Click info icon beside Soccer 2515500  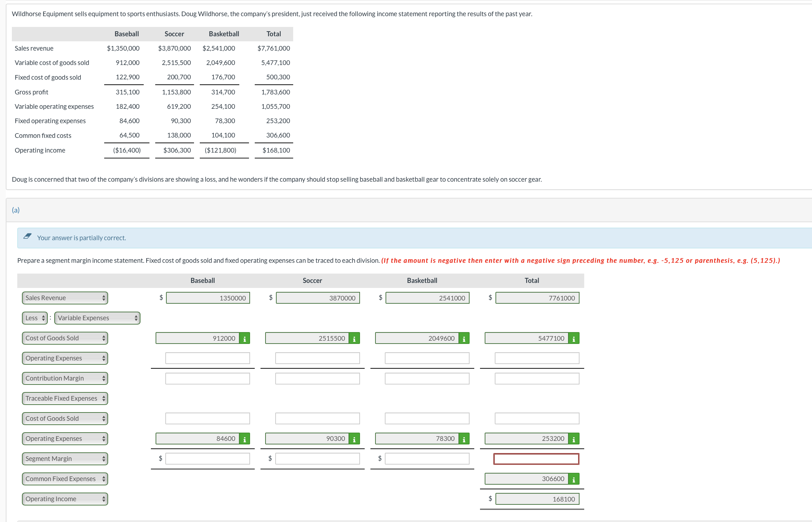(354, 338)
